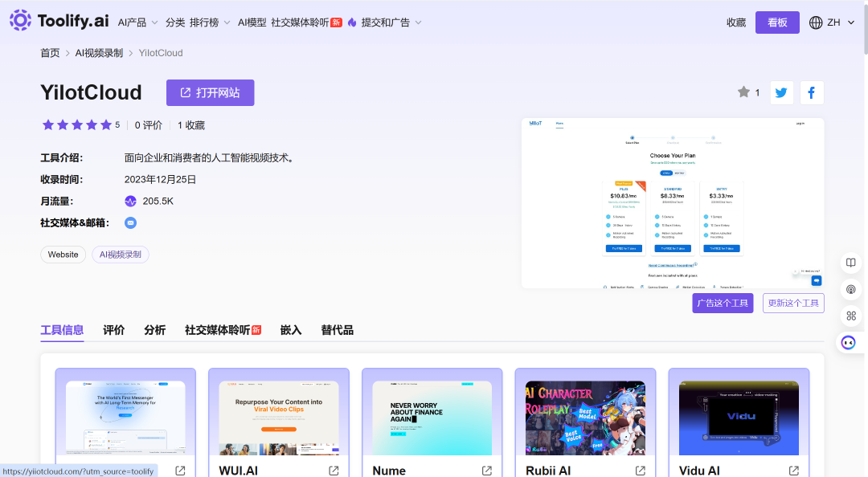Open the AI模型 menu item

pos(252,22)
